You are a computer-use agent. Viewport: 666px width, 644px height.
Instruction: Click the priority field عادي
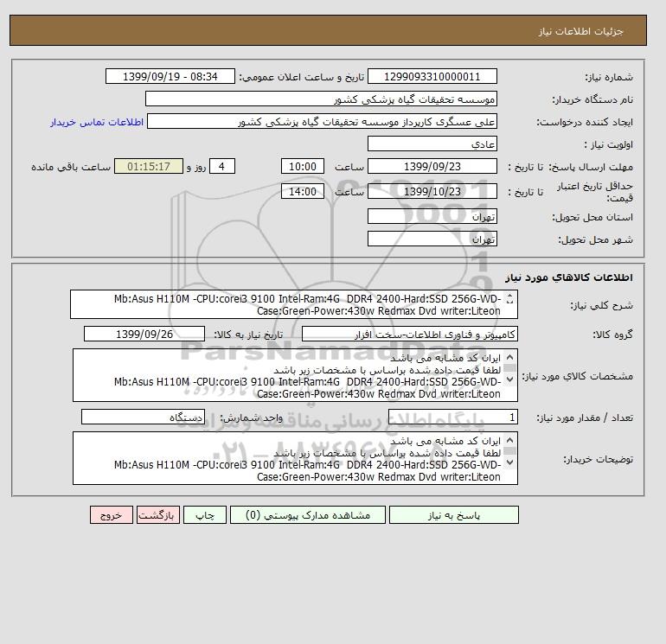(x=432, y=143)
